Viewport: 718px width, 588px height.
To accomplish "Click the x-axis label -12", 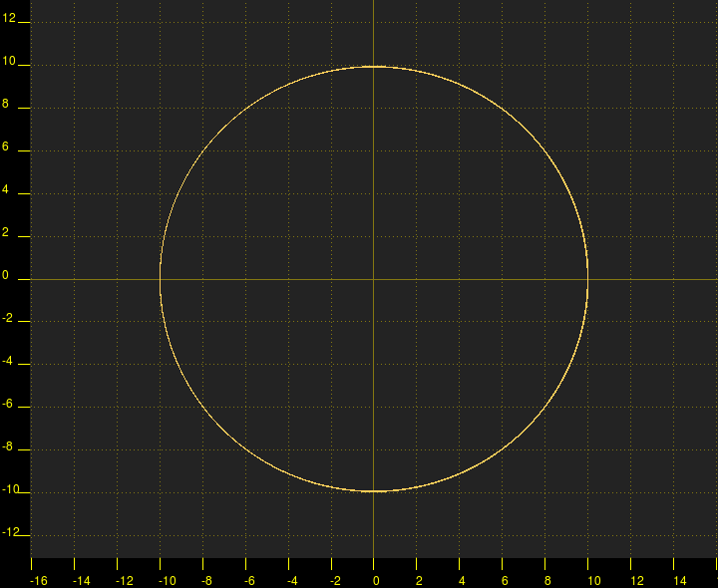I will (124, 581).
